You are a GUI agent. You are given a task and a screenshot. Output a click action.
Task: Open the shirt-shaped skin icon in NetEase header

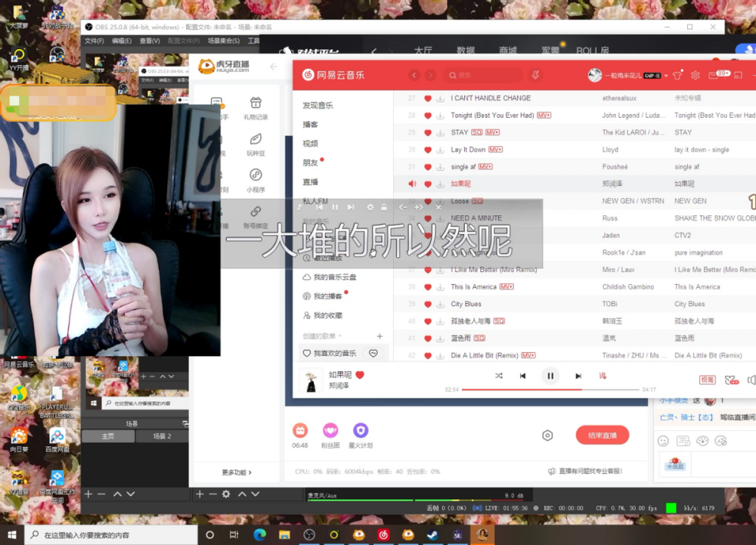pos(677,75)
